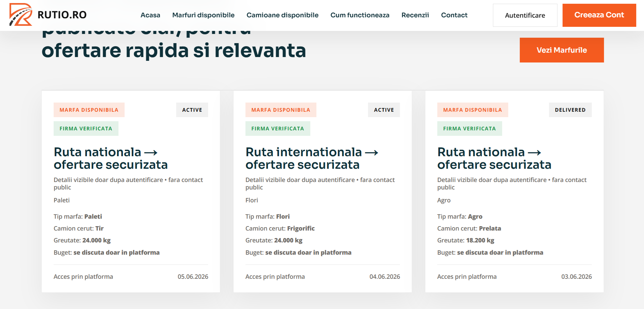Click "Acces prin platforma" on Flori card
The width and height of the screenshot is (644, 309).
click(x=275, y=276)
